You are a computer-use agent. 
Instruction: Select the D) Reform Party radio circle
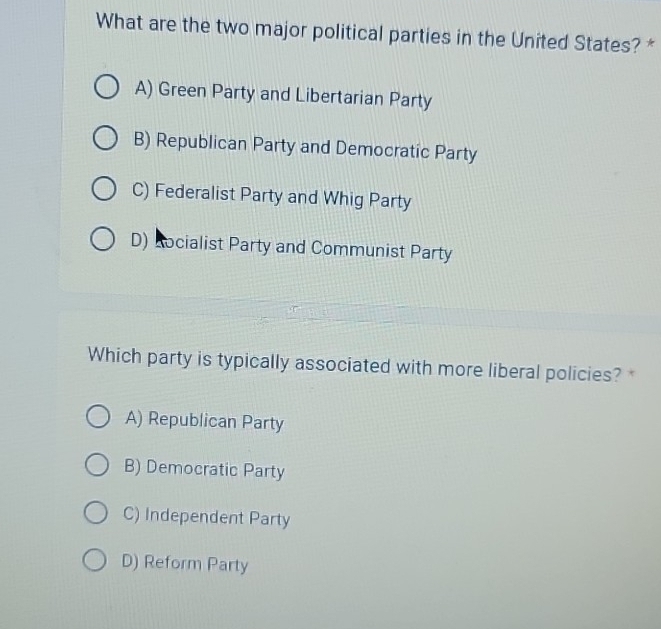coord(94,559)
